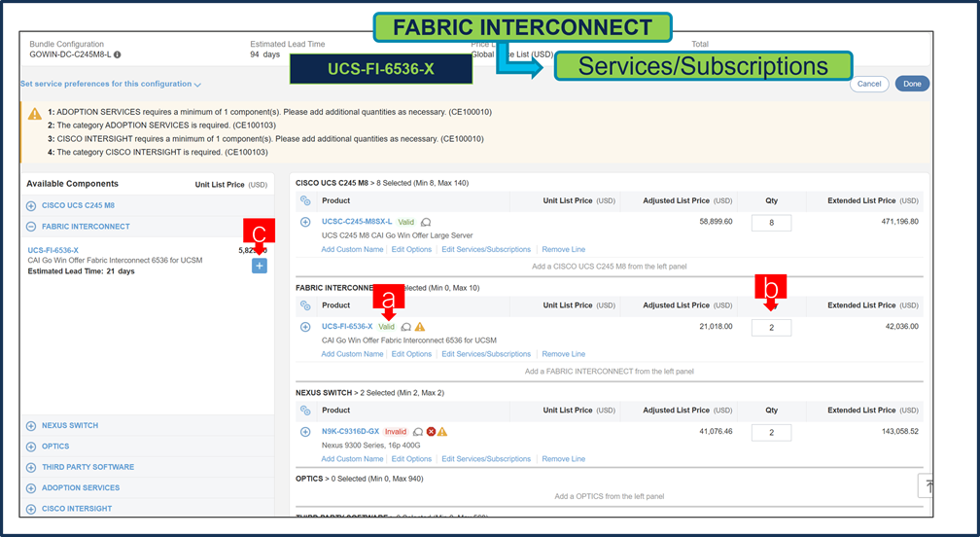Image resolution: width=980 pixels, height=537 pixels.
Task: Click extended price 143,058.52
Action: [900, 432]
